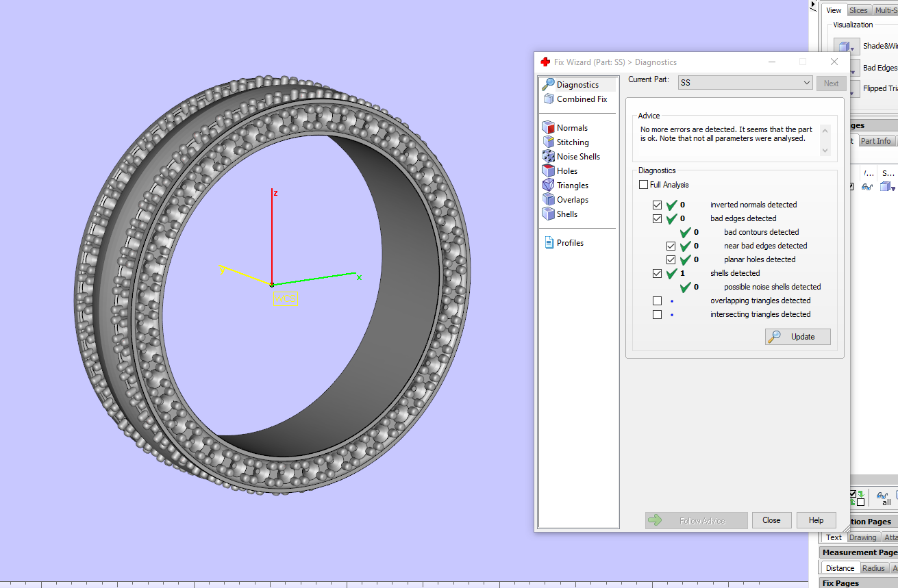Open Profiles in the Fix Wizard
This screenshot has width=898, height=588.
569,243
